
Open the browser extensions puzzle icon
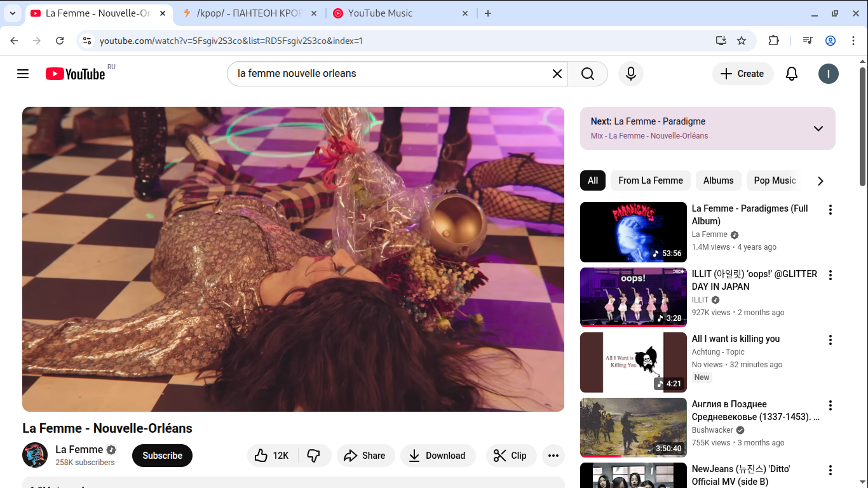(773, 41)
